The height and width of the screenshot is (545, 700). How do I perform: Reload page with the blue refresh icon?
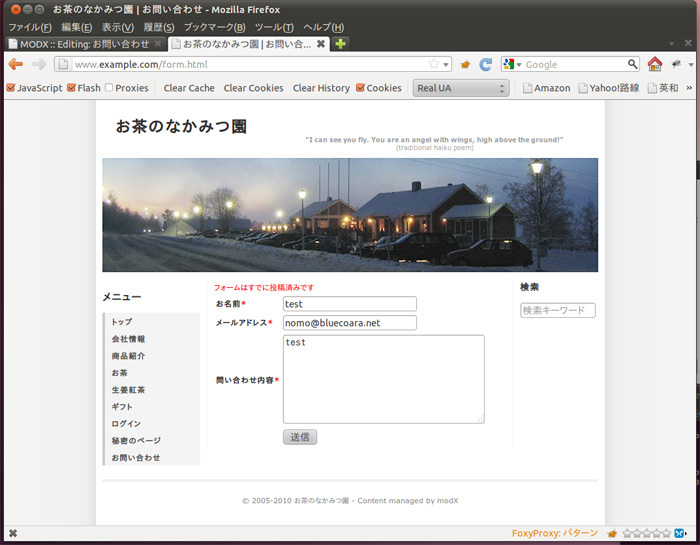point(486,64)
